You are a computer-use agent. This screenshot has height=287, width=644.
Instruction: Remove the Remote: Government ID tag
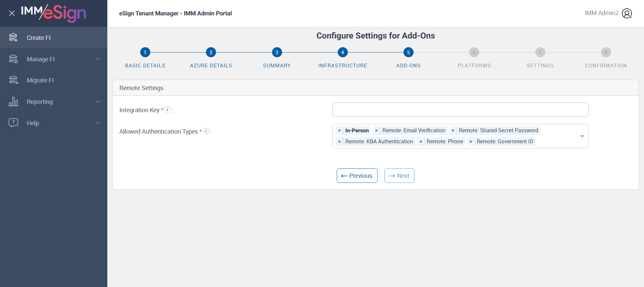point(471,142)
